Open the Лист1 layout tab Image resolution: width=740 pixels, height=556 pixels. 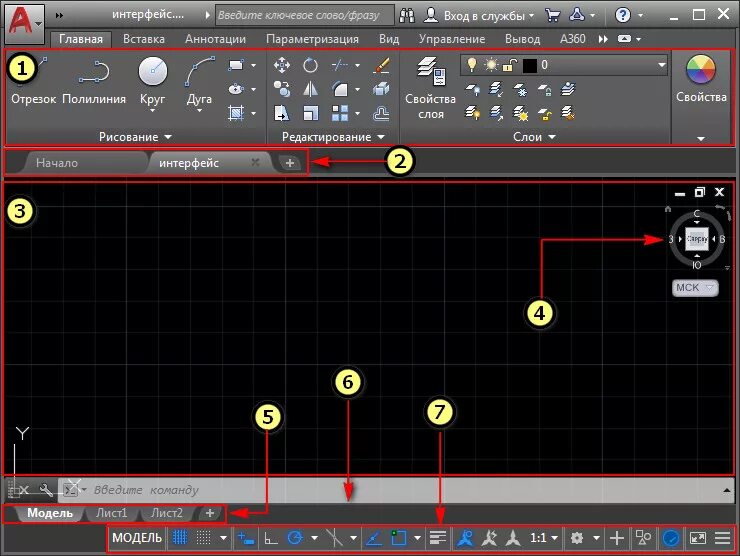pyautogui.click(x=111, y=513)
